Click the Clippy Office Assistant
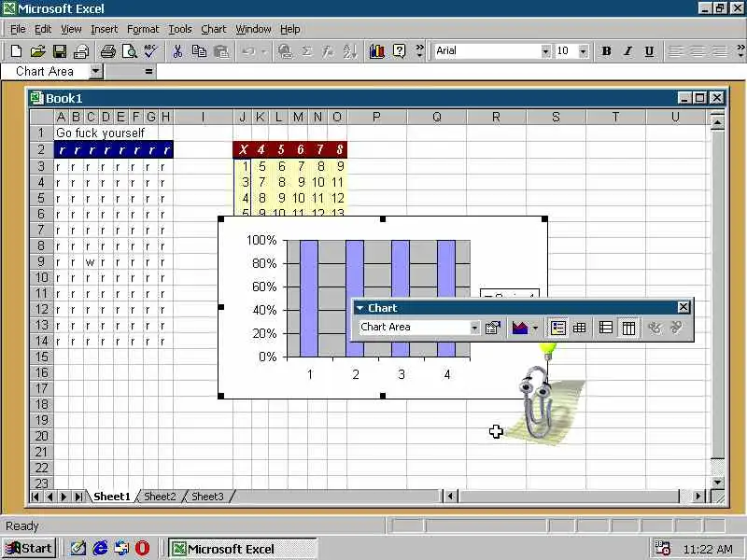The image size is (747, 560). click(538, 402)
